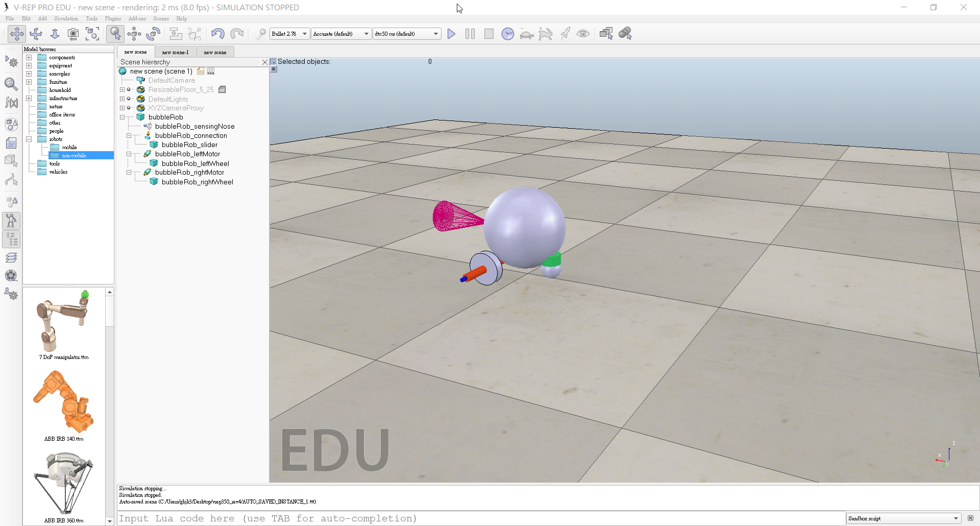This screenshot has height=526, width=980.
Task: Select bubbleRob_sensingNose in hierarchy
Action: [x=194, y=127]
